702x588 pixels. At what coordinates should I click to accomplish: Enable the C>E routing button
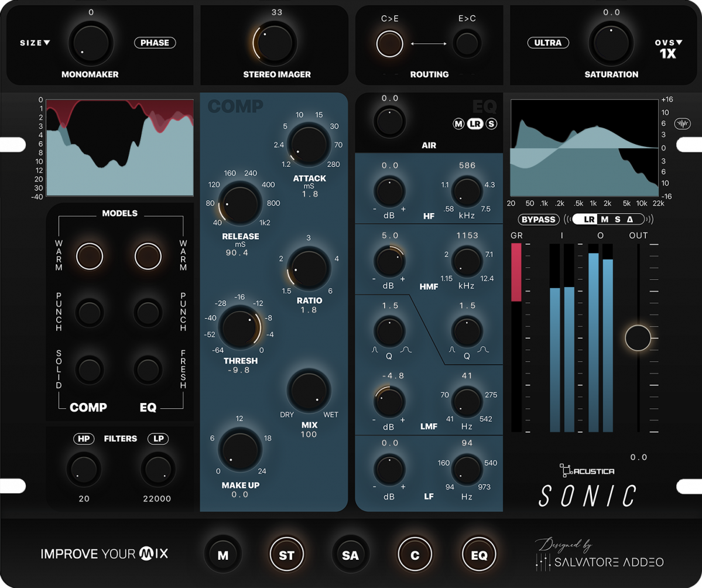point(389,44)
